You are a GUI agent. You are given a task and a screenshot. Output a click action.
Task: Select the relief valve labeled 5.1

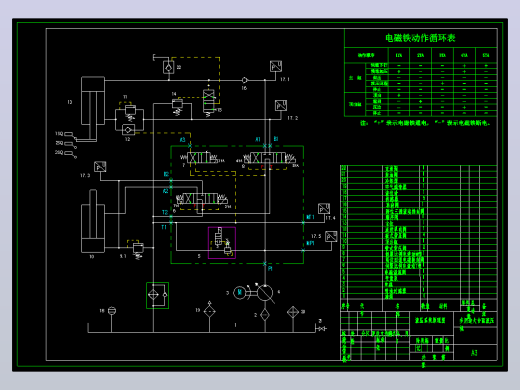point(138,250)
